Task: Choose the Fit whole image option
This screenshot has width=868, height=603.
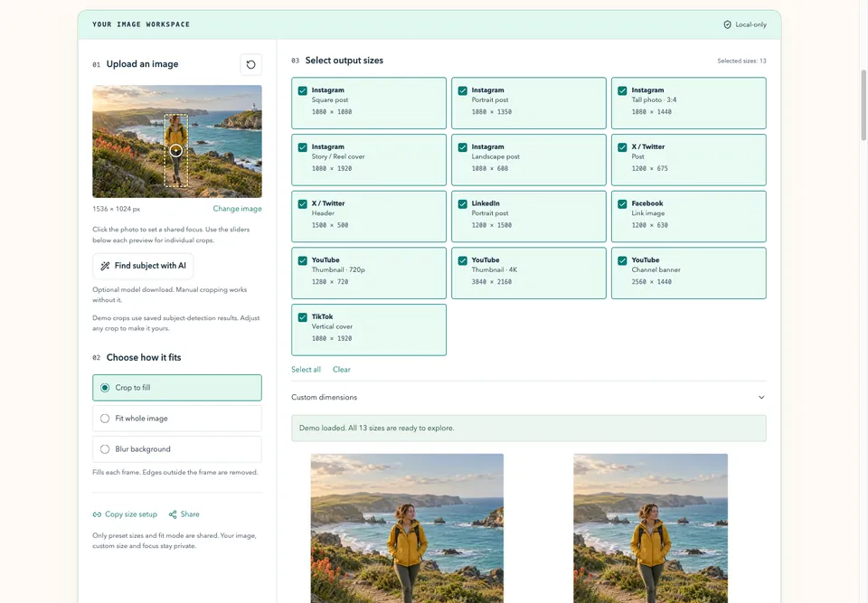Action: pos(177,419)
